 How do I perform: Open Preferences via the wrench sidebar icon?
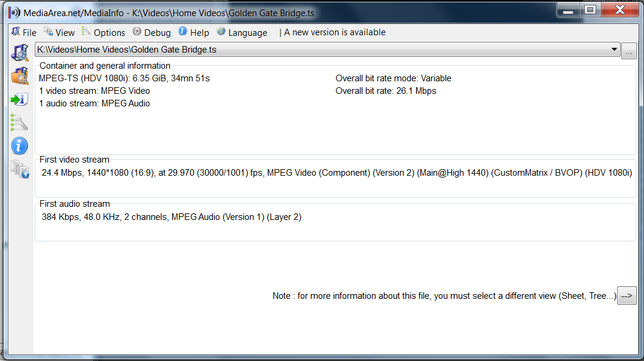click(20, 123)
